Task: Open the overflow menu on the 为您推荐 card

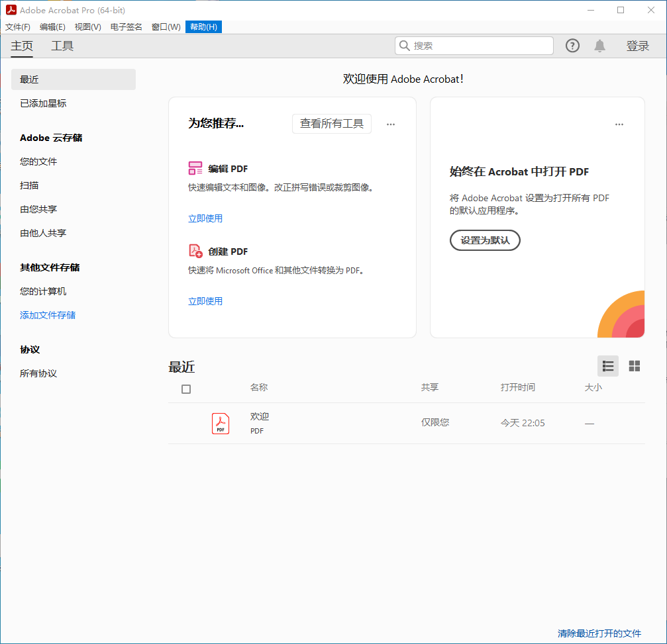Action: [390, 124]
